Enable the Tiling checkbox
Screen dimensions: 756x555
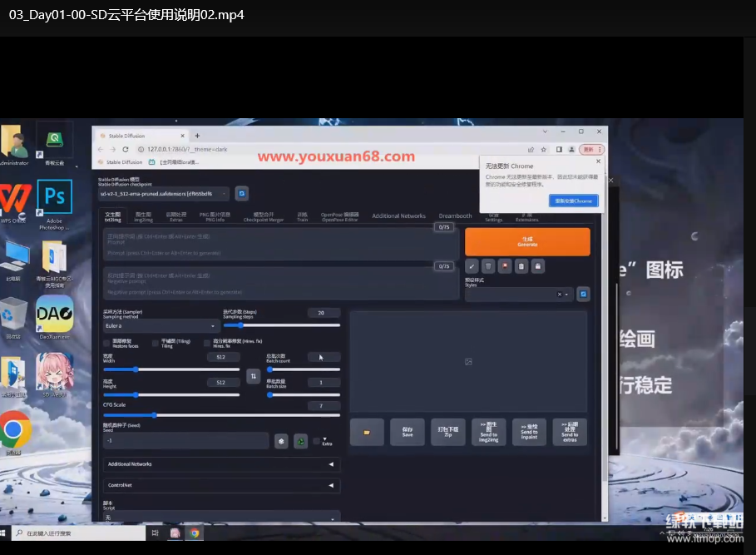156,344
